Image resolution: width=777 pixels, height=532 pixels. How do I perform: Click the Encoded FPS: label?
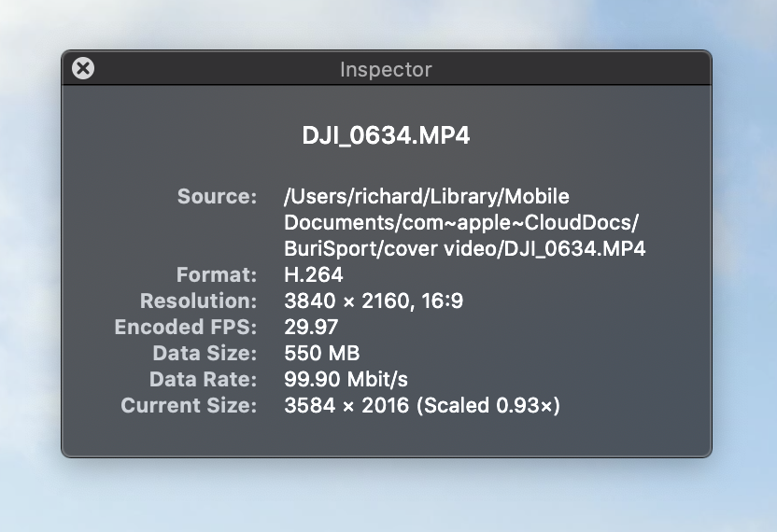point(186,327)
